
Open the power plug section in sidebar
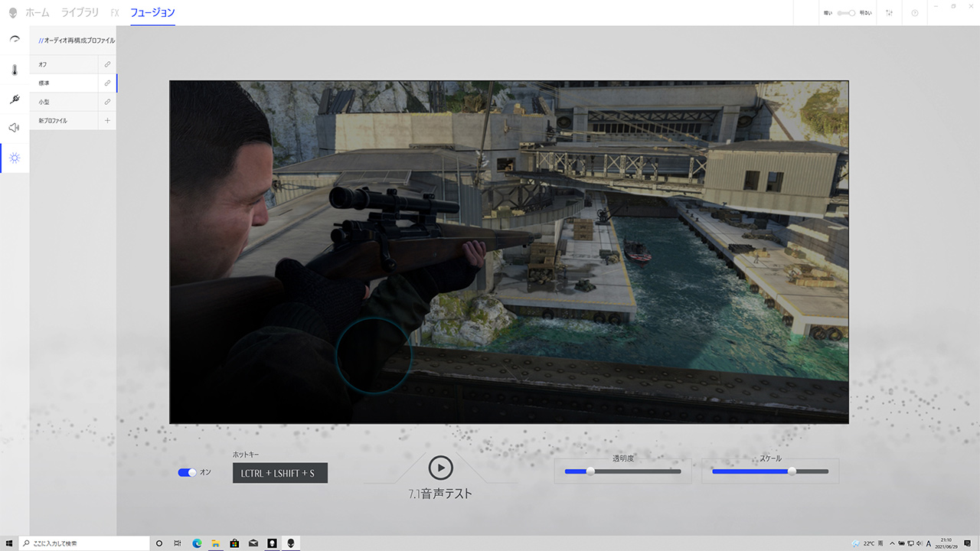click(14, 99)
